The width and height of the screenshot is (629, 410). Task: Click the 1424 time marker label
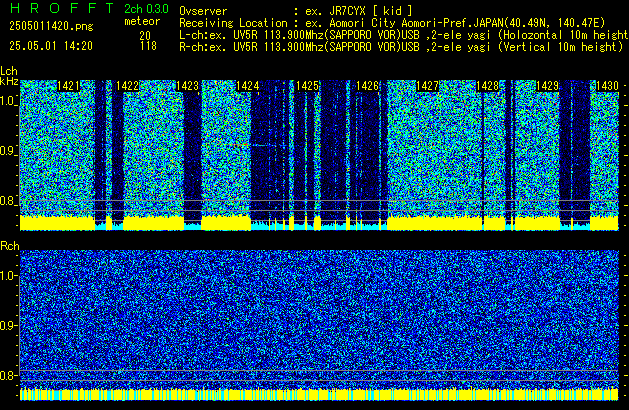click(248, 86)
